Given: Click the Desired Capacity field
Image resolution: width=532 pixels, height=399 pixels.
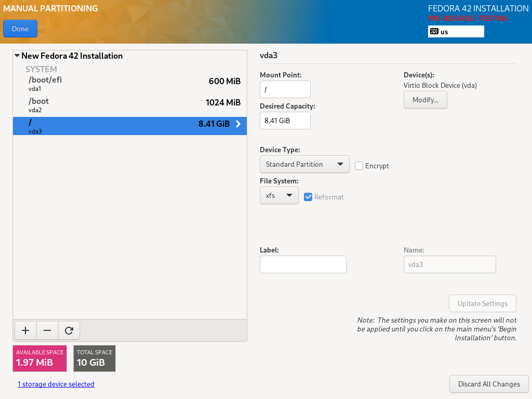Looking at the screenshot, I should [285, 121].
